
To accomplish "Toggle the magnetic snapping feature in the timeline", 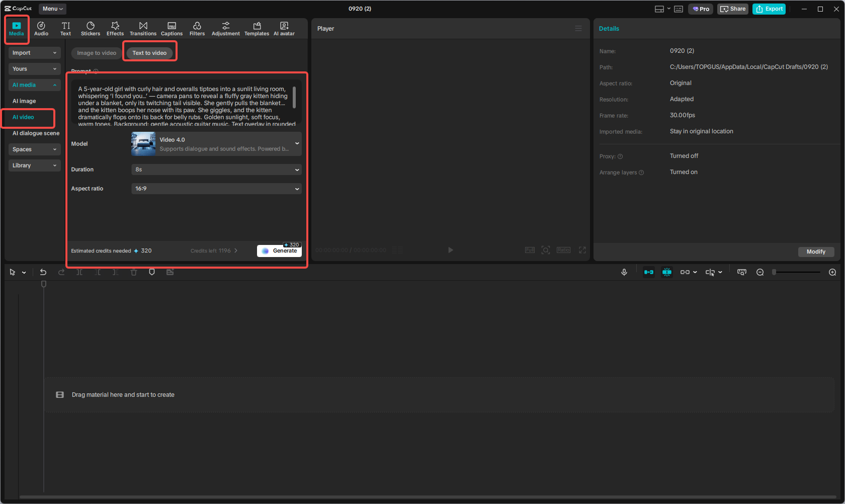I will 667,272.
